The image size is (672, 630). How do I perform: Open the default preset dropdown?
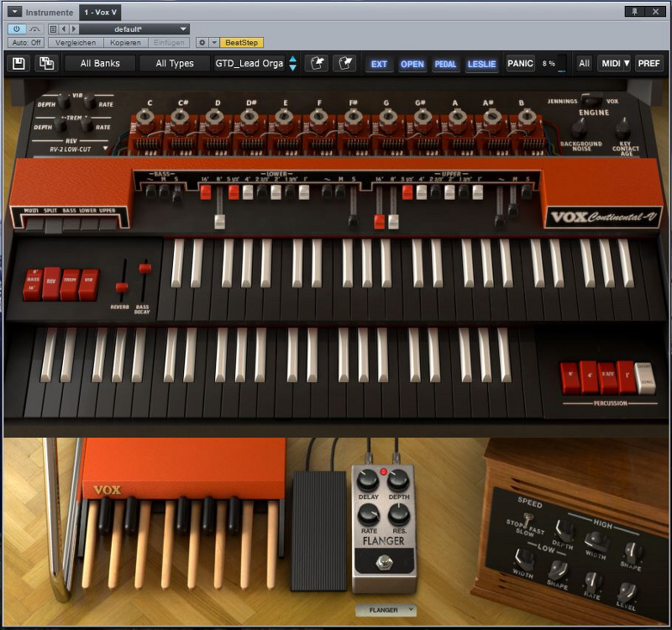point(134,29)
